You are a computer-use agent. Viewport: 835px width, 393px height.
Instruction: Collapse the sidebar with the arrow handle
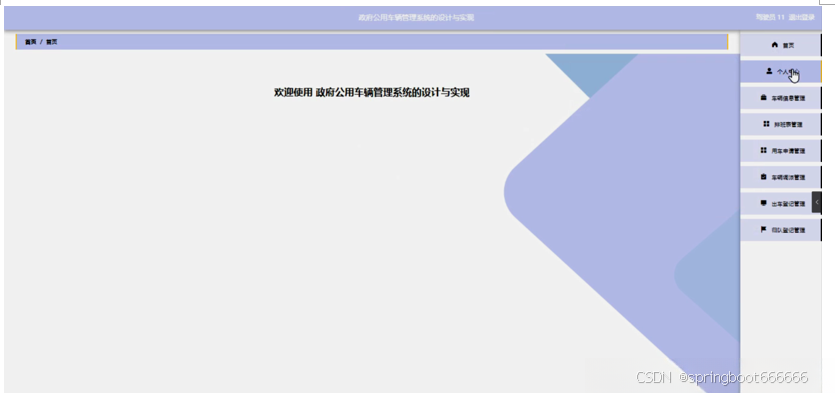[816, 202]
